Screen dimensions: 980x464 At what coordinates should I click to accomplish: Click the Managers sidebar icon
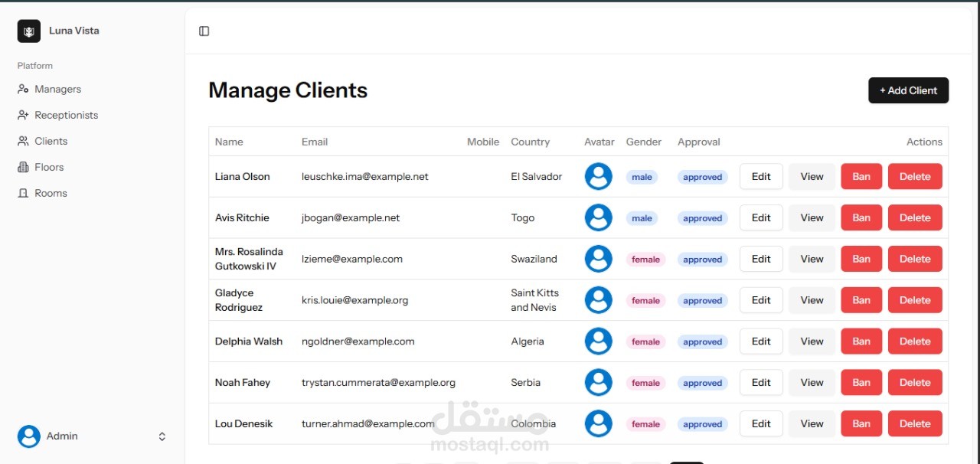coord(23,90)
